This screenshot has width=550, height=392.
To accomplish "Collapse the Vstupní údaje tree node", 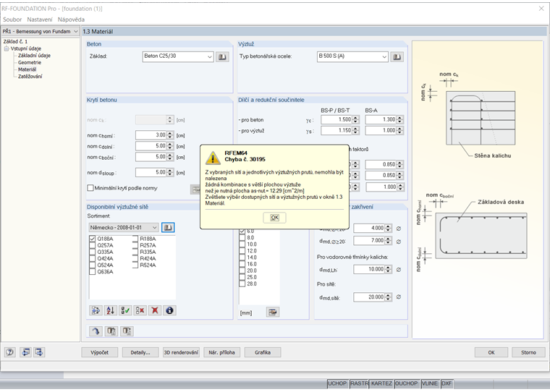I will pos(7,48).
